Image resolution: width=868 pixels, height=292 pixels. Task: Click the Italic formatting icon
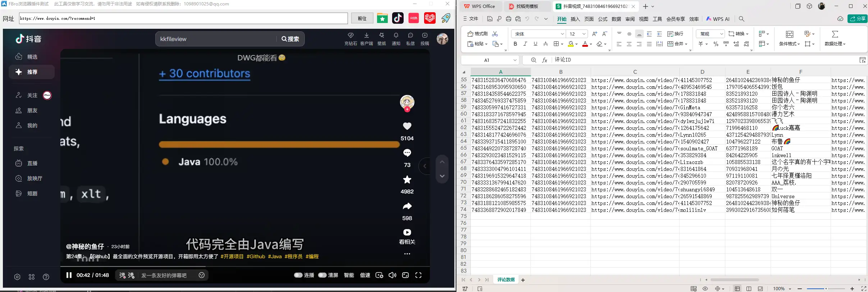pyautogui.click(x=525, y=44)
